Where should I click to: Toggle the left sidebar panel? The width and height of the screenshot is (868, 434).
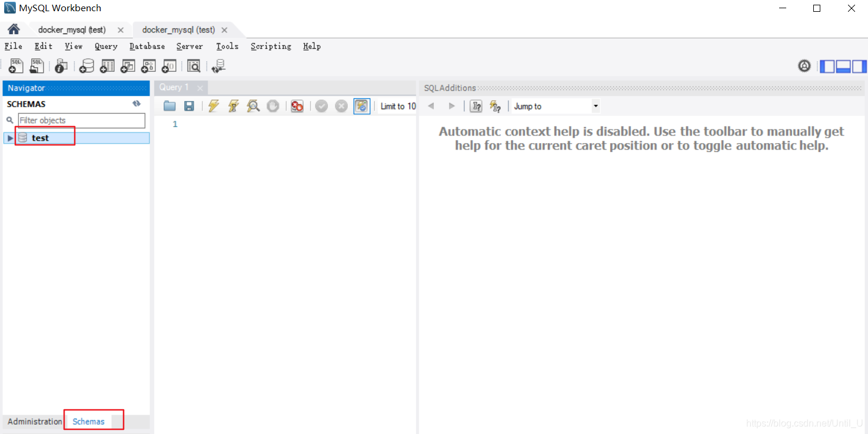(827, 67)
